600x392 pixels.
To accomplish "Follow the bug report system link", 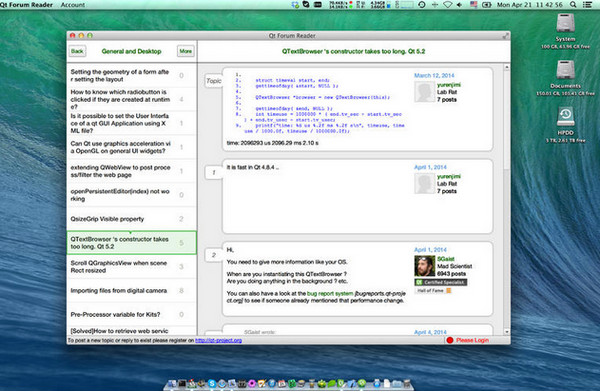I will 330,293.
